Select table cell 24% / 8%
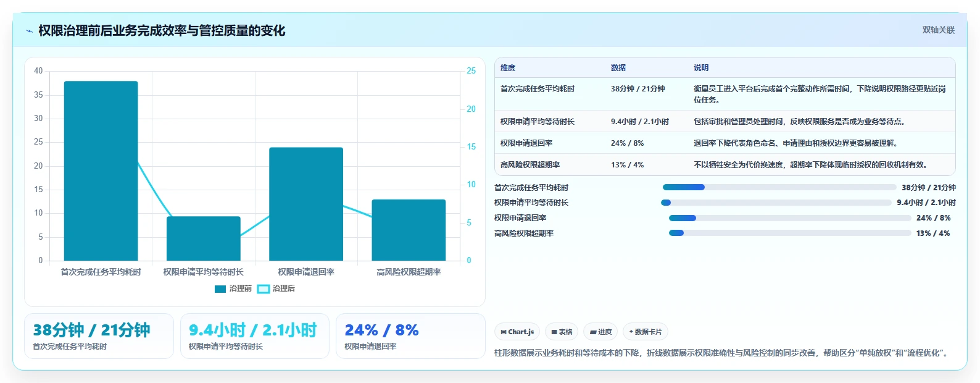The width and height of the screenshot is (980, 383). pyautogui.click(x=627, y=143)
